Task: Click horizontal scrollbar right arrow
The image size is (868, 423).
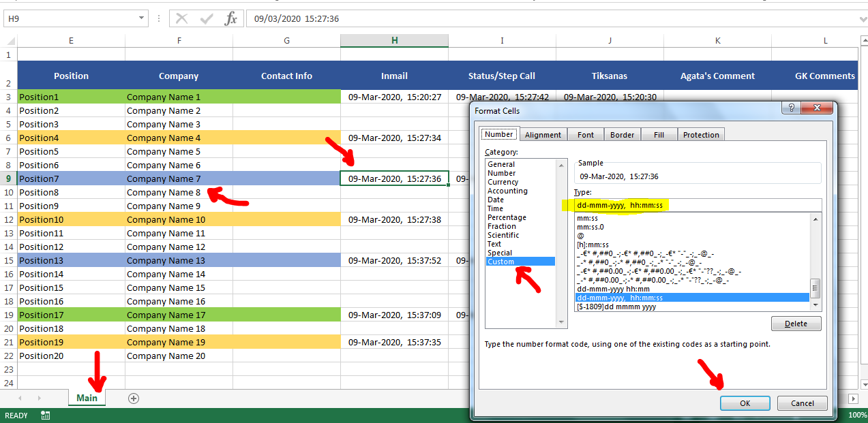Action: 853,398
